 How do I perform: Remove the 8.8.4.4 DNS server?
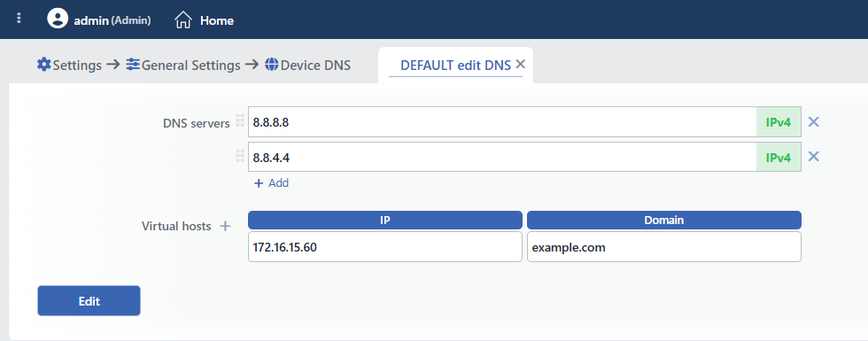click(813, 157)
